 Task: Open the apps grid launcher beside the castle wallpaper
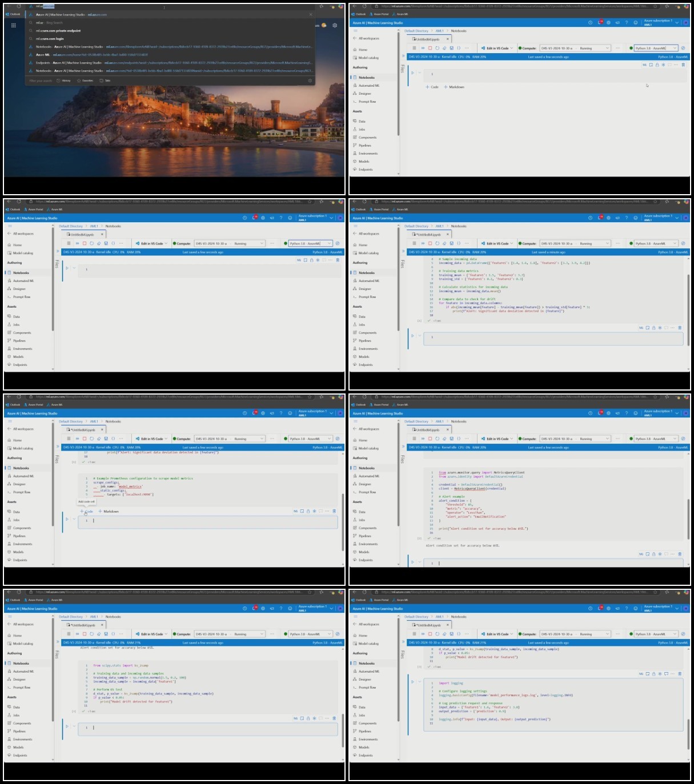14,25
